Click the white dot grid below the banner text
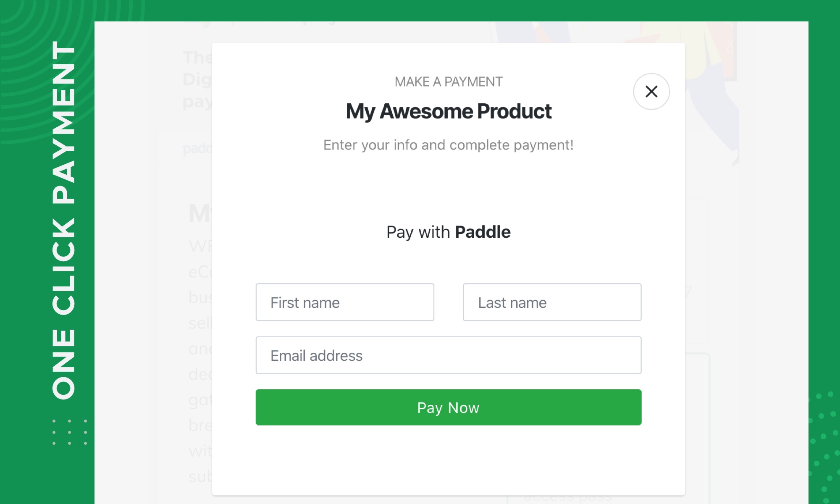 click(x=70, y=432)
